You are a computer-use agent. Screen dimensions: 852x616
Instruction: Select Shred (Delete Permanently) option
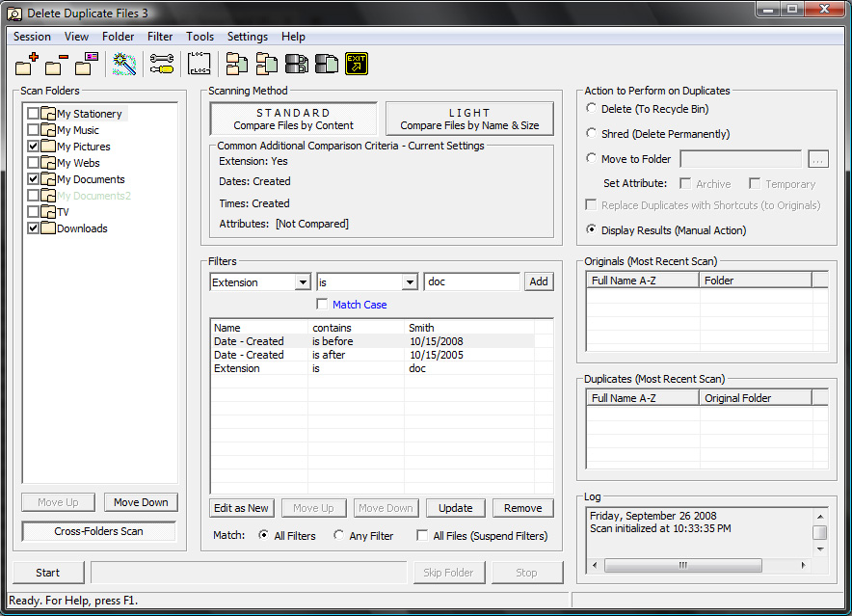[592, 134]
